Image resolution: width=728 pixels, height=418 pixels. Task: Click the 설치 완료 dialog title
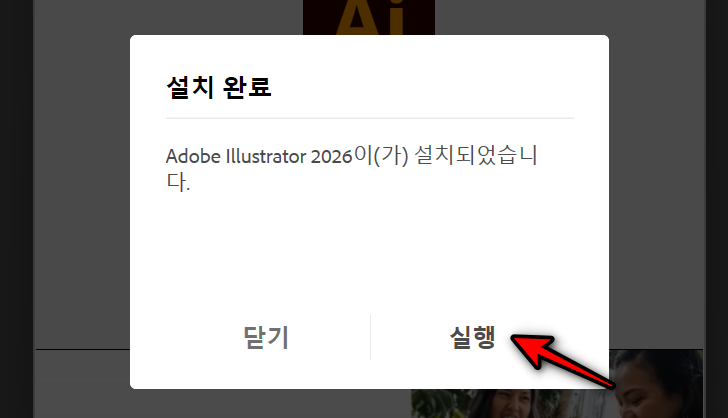pyautogui.click(x=219, y=87)
